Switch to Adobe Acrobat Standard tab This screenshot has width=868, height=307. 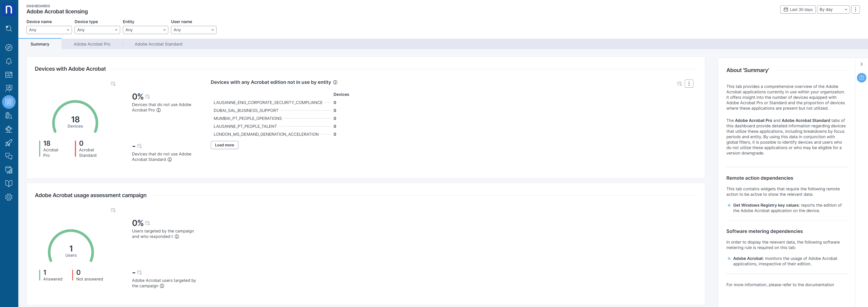pos(158,44)
